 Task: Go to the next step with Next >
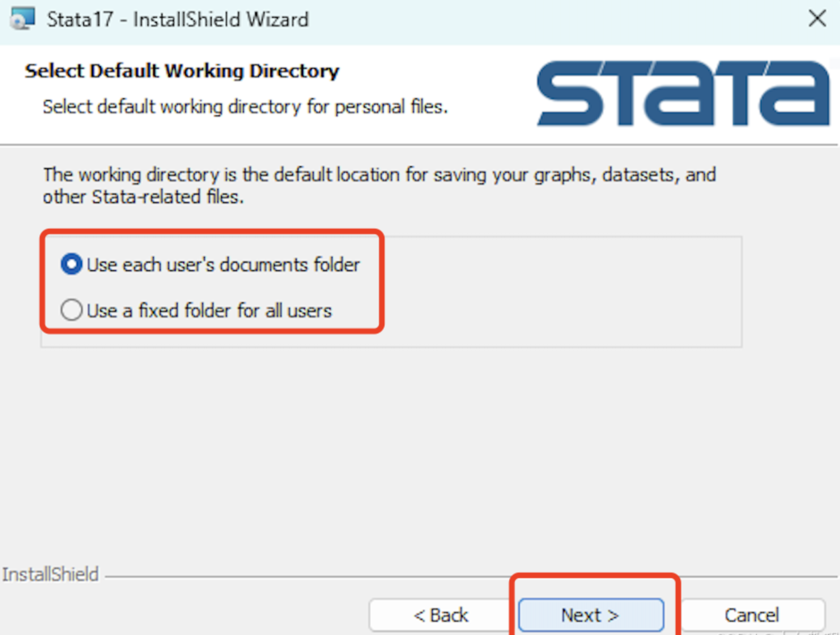(591, 615)
